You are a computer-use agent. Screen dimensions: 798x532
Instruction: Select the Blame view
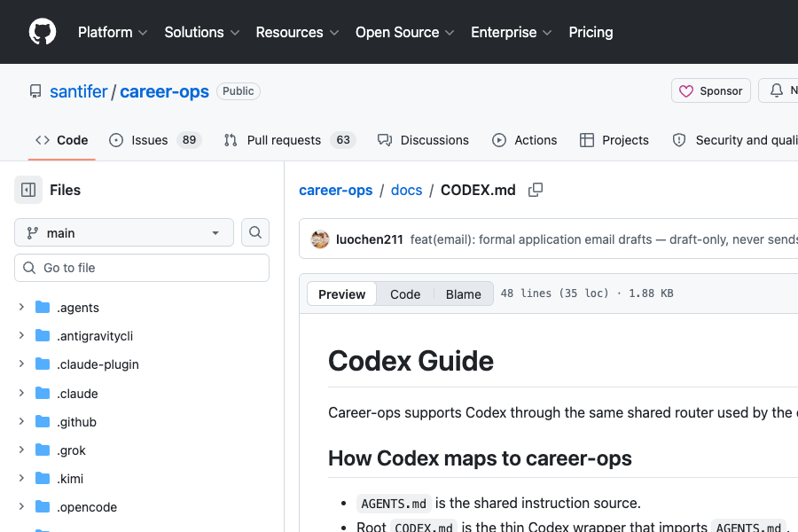pos(463,294)
